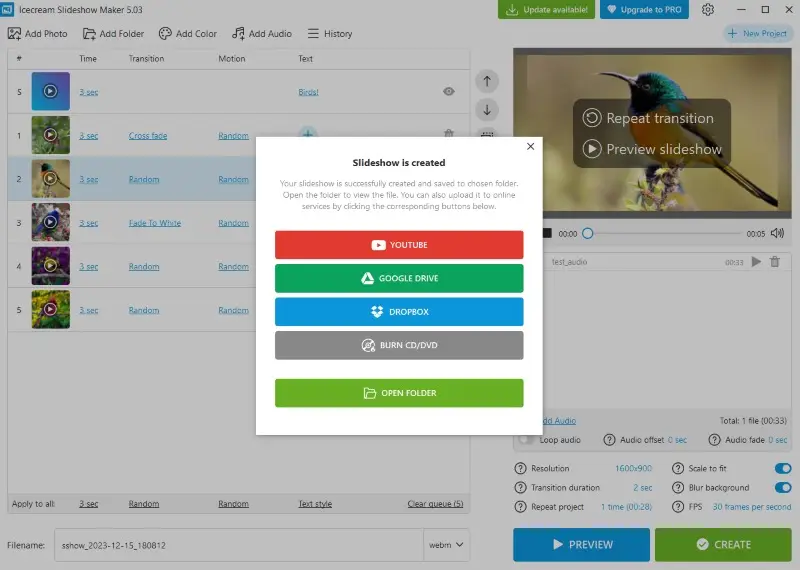800x570 pixels.
Task: Open the webm format dropdown
Action: pos(446,545)
